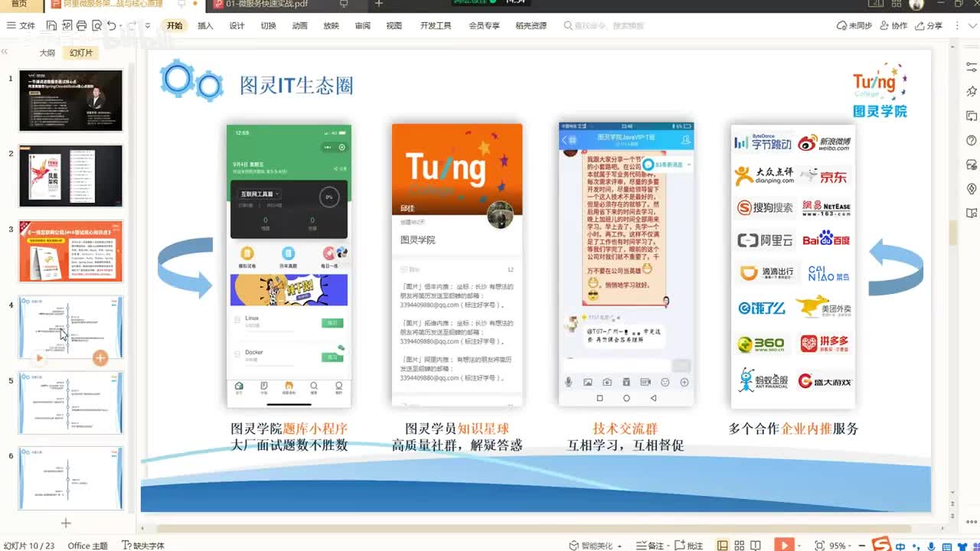The image size is (980, 551).
Task: Play from slide 4 thumbnail button
Action: click(39, 357)
